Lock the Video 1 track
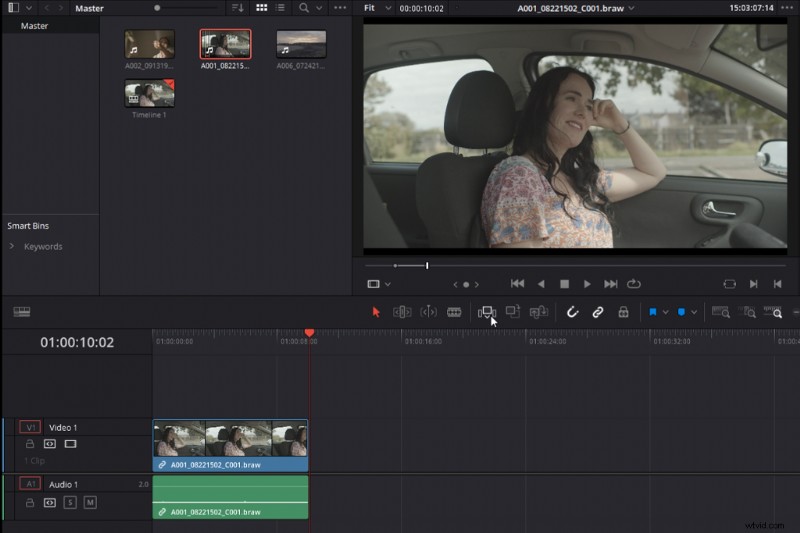The width and height of the screenshot is (800, 533). tap(30, 444)
